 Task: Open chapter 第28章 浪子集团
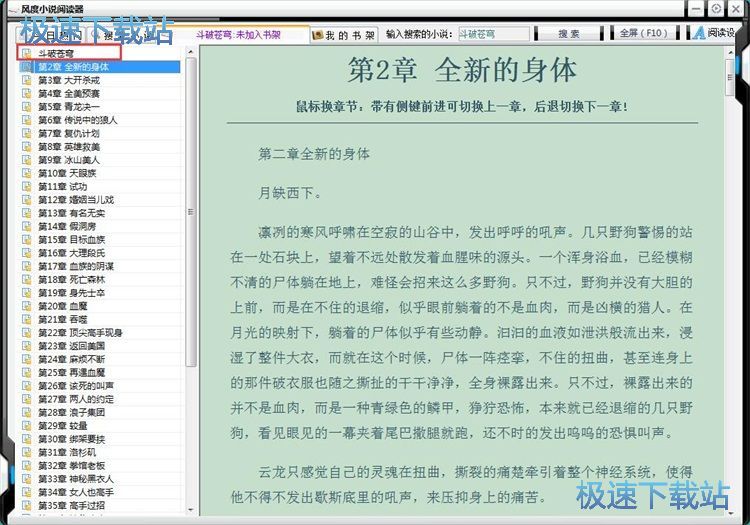click(x=71, y=412)
